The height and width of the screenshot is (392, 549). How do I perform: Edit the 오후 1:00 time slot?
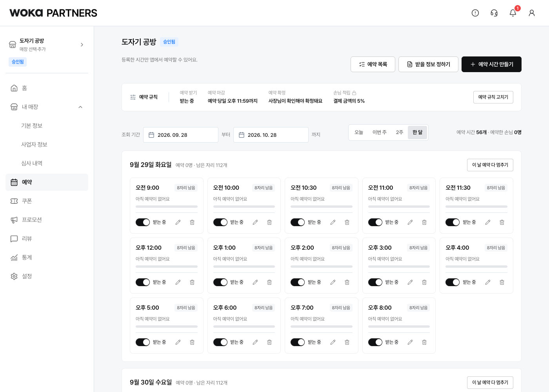click(x=255, y=282)
